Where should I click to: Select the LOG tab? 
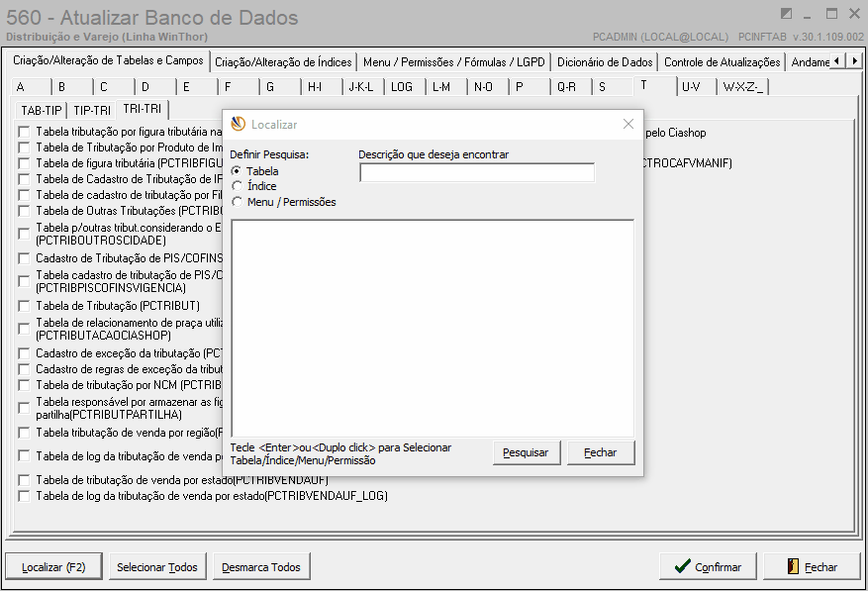click(x=404, y=87)
